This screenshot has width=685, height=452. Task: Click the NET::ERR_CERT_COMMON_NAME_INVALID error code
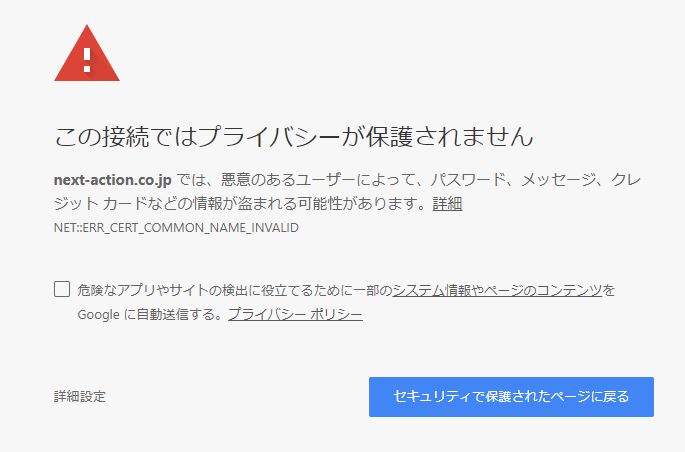click(176, 228)
